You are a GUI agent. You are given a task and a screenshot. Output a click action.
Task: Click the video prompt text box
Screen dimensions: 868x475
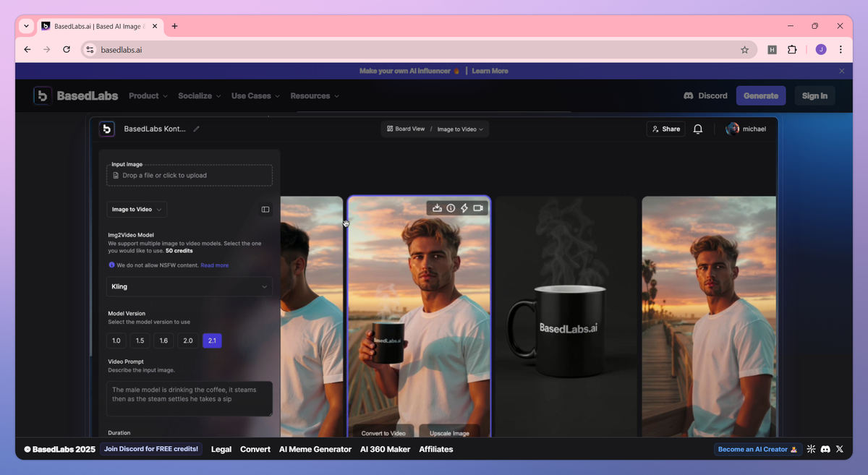[190, 398]
